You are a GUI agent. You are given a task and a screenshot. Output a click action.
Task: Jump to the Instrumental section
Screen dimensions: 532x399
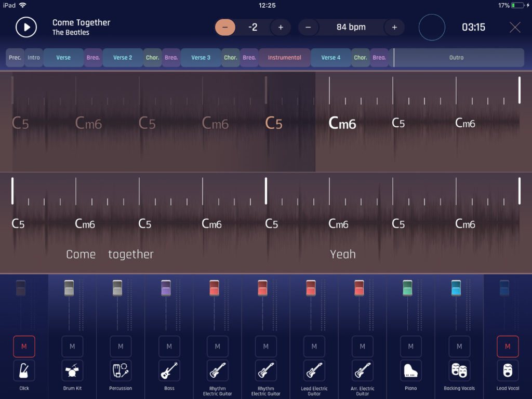click(x=284, y=58)
